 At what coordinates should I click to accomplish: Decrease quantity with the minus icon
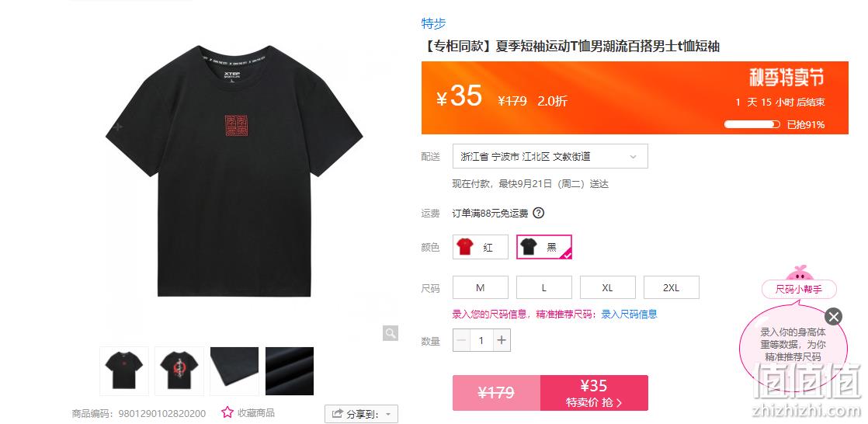coord(462,340)
